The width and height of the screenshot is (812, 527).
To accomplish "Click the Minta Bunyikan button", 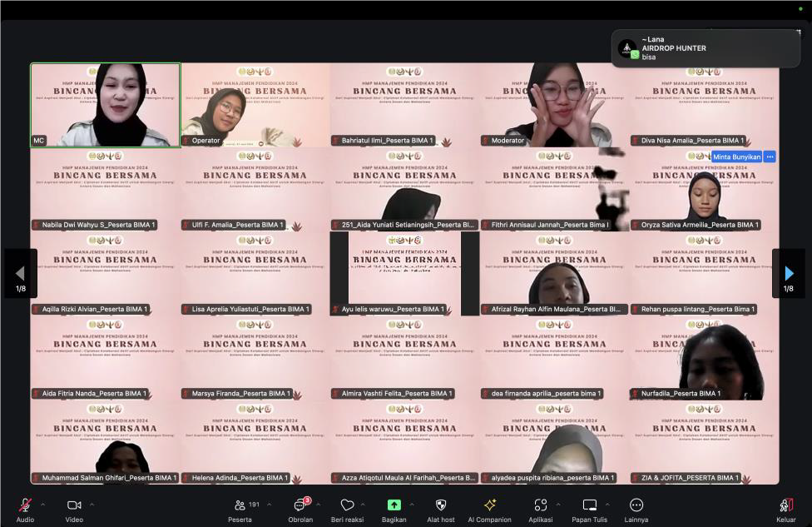I will (x=735, y=157).
